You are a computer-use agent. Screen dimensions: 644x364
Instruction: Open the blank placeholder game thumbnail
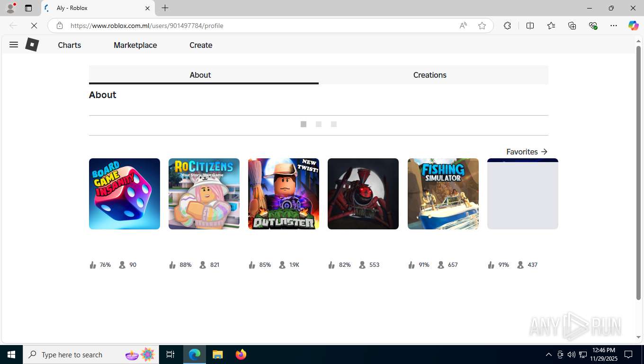pos(523,194)
